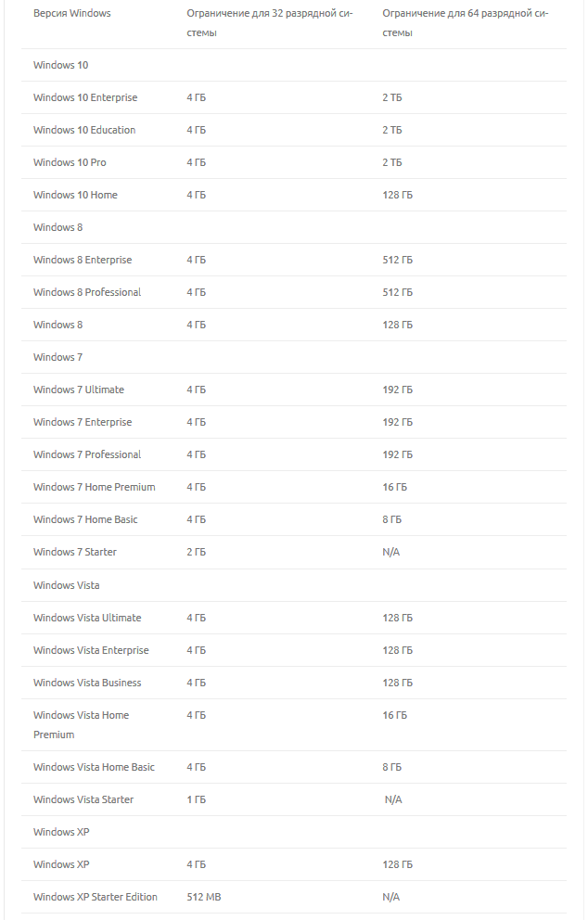Click 128 ГБ in the Windows 10 Home row
The height and width of the screenshot is (920, 588).
click(x=397, y=195)
